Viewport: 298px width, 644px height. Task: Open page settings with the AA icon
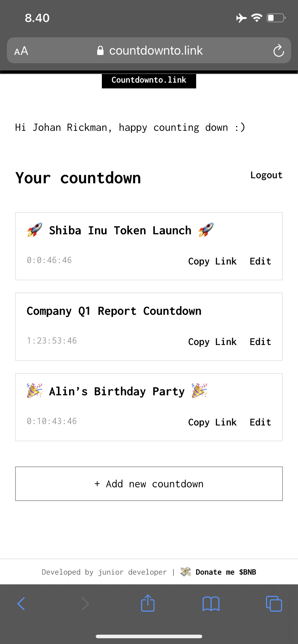(21, 51)
